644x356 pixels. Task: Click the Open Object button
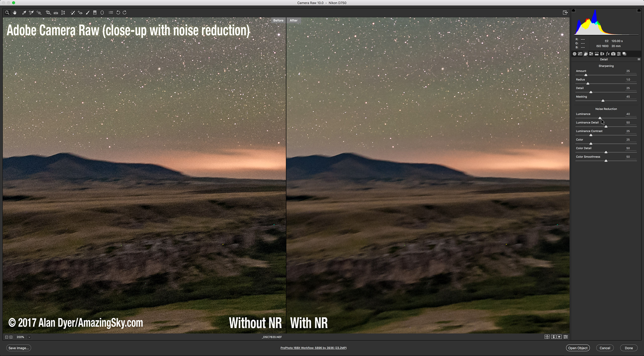coord(578,348)
